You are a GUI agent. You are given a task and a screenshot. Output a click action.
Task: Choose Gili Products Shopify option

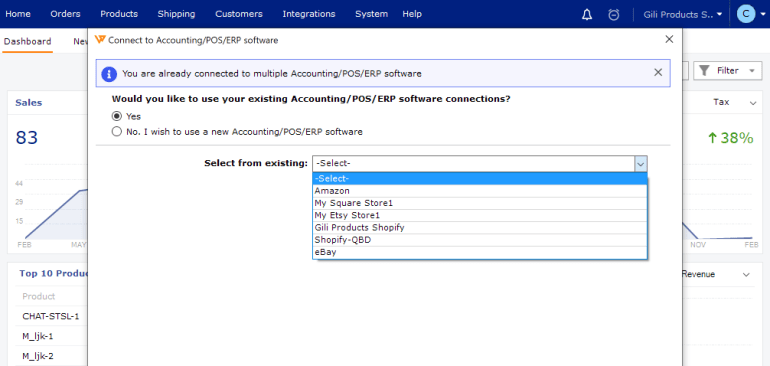click(x=480, y=227)
